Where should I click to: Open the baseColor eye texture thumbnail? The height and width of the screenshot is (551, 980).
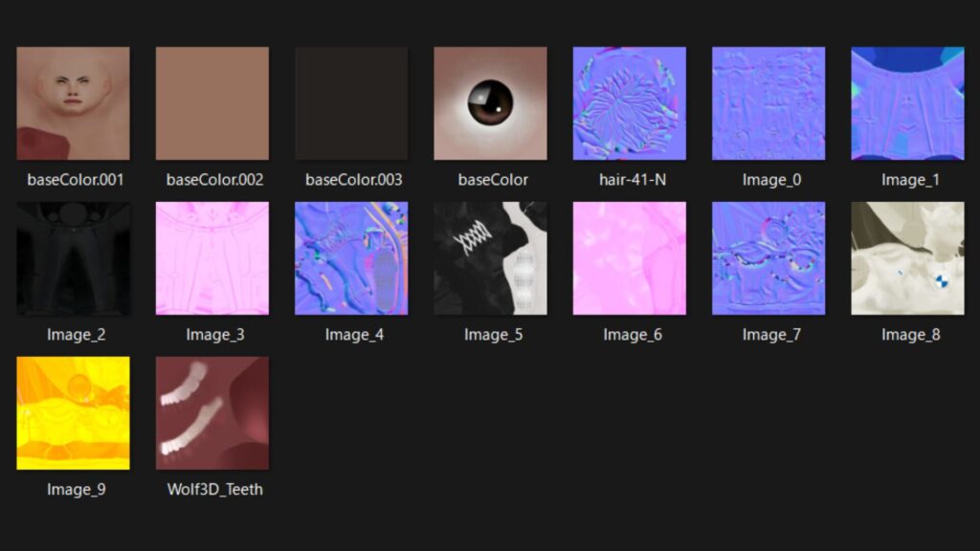490,103
